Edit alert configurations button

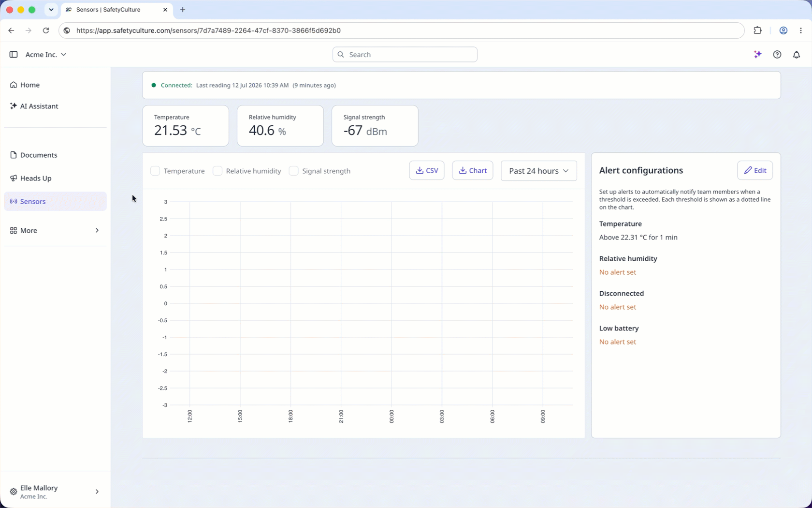click(755, 170)
